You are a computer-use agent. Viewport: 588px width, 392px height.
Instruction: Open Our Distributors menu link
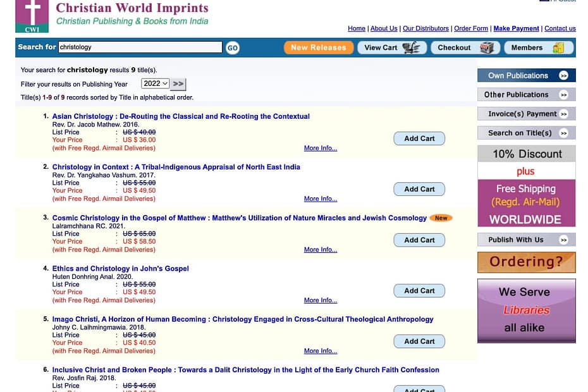click(x=426, y=28)
